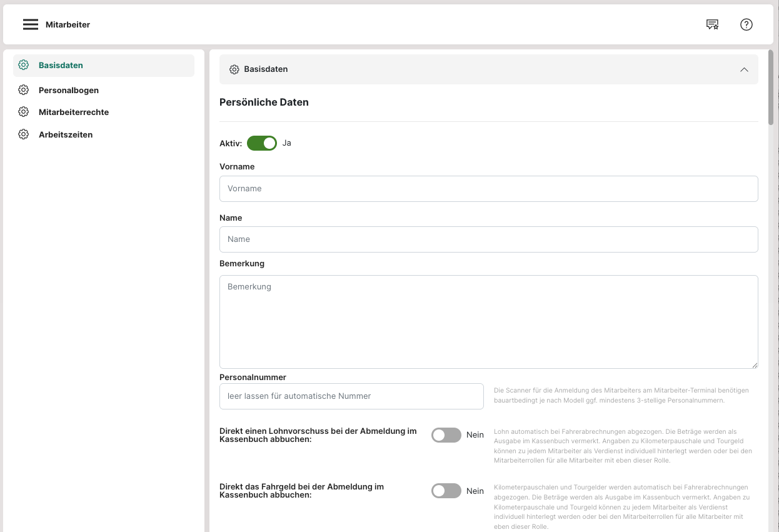Open Mitarbeiterrechte section in sidebar
779x532 pixels.
click(x=74, y=112)
